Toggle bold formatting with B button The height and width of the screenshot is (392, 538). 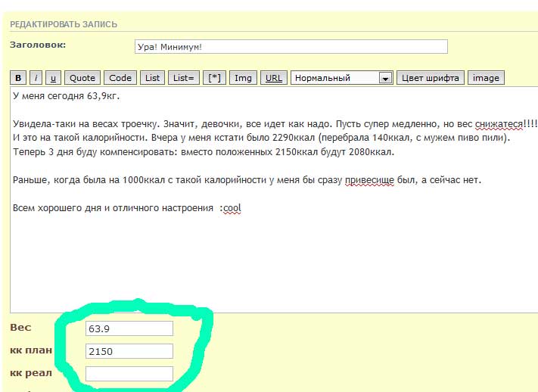click(x=18, y=78)
